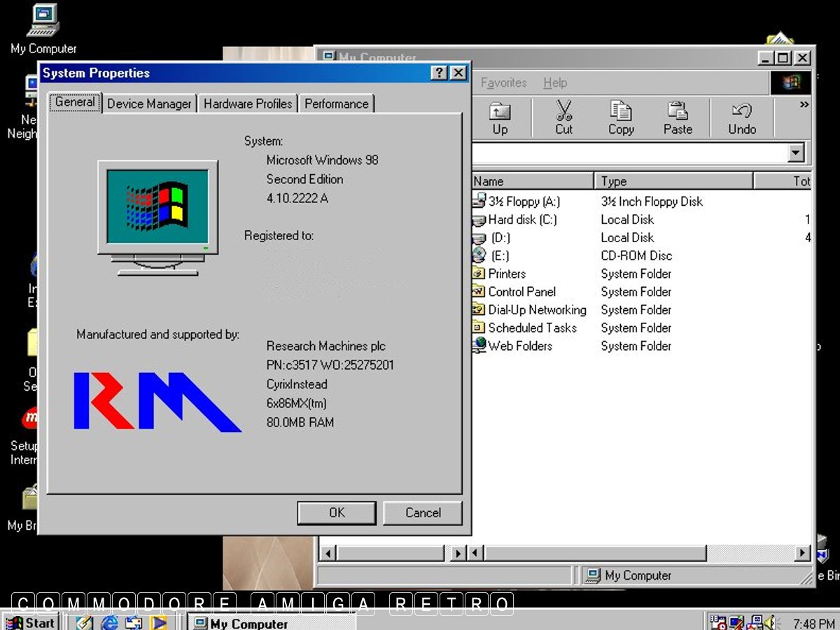Expand the toolbar overflow chevron
This screenshot has height=630, width=840.
(x=804, y=105)
